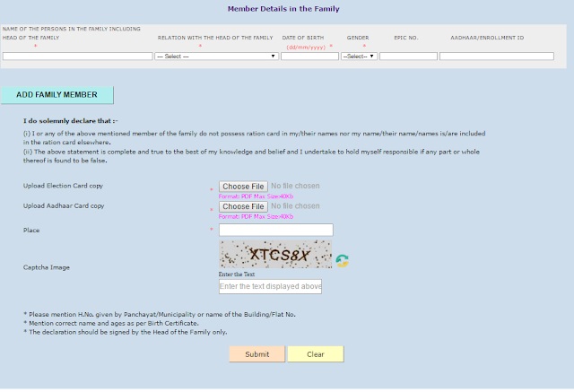
Task: Click the Add Family Member button
Action: pos(57,95)
